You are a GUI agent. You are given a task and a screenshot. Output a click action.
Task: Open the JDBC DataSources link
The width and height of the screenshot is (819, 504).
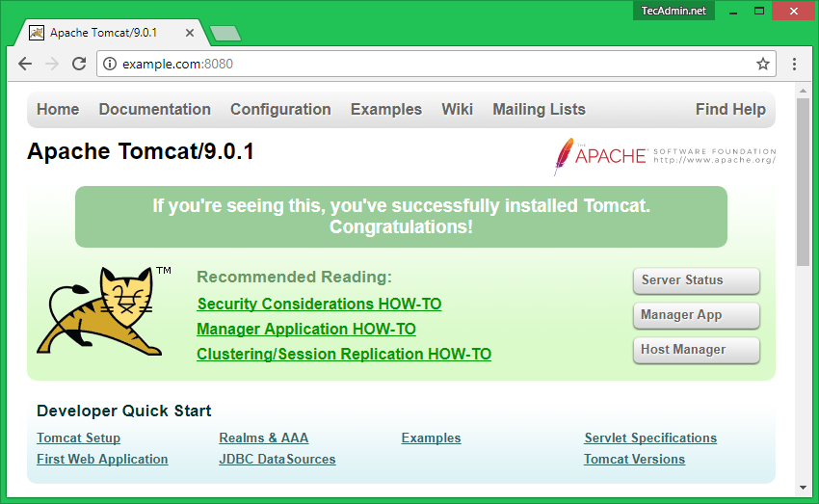tap(277, 459)
